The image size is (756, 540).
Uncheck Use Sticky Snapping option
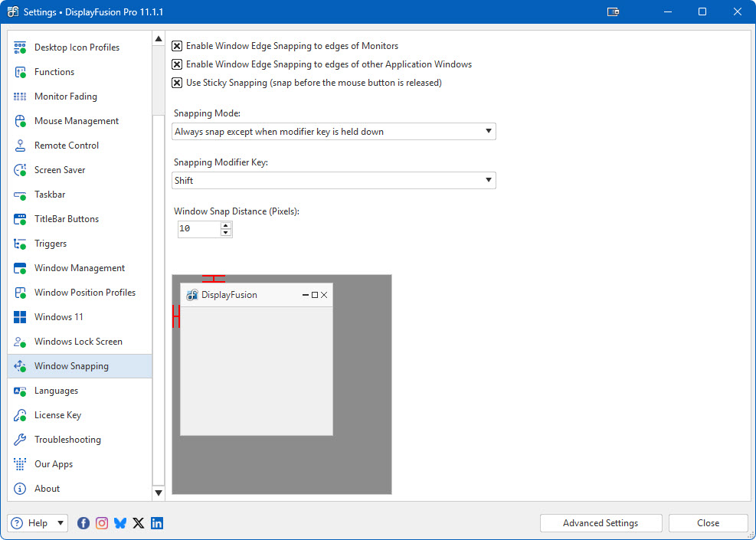[x=177, y=83]
